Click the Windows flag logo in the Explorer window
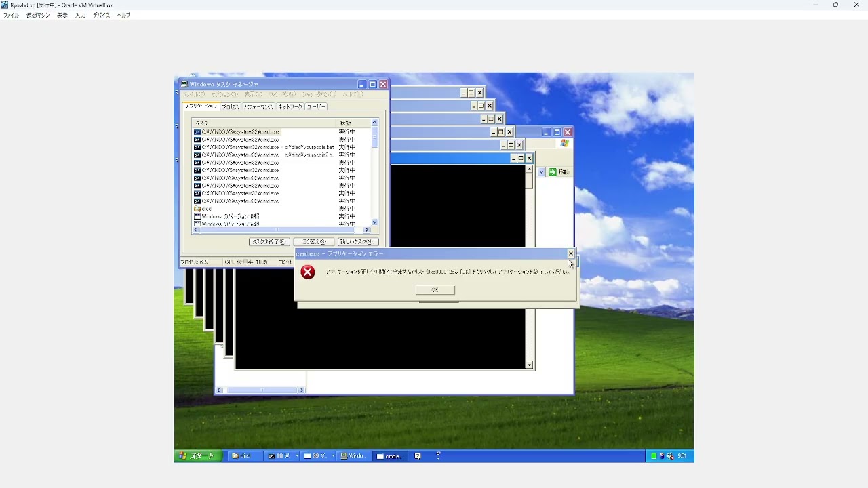This screenshot has height=488, width=868. pos(564,144)
